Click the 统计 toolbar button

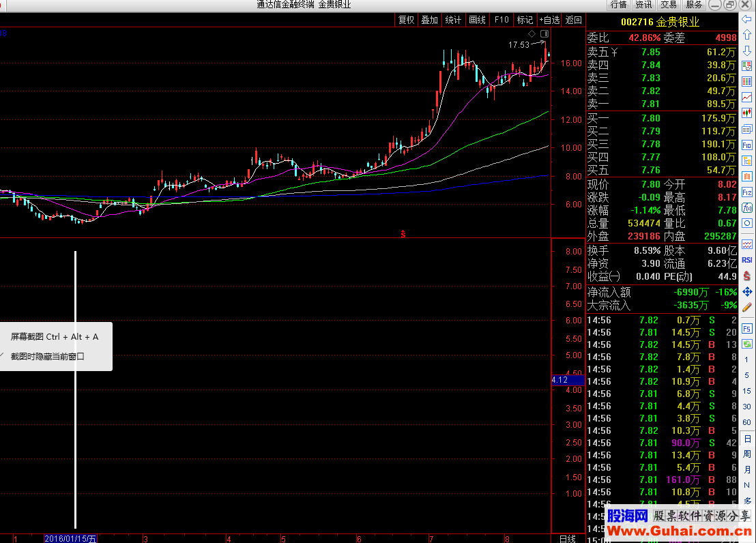click(453, 20)
